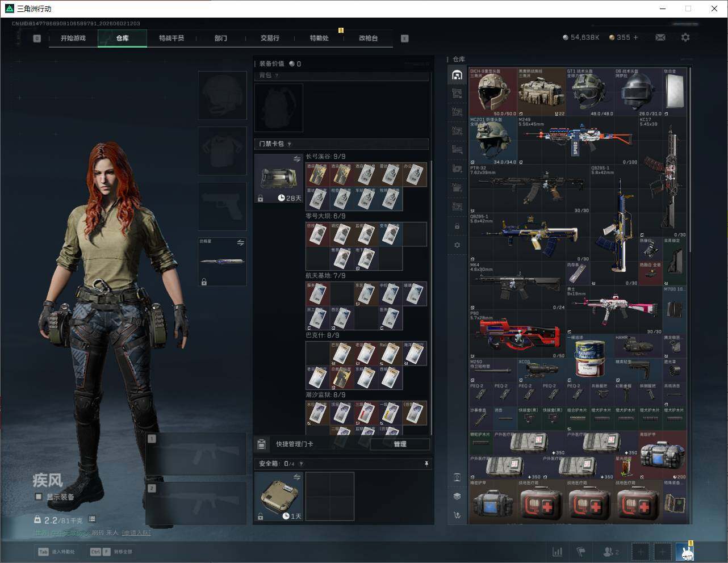Screen dimensions: 728x563
Task: Swap the melee knife with arrows icon
Action: [241, 243]
